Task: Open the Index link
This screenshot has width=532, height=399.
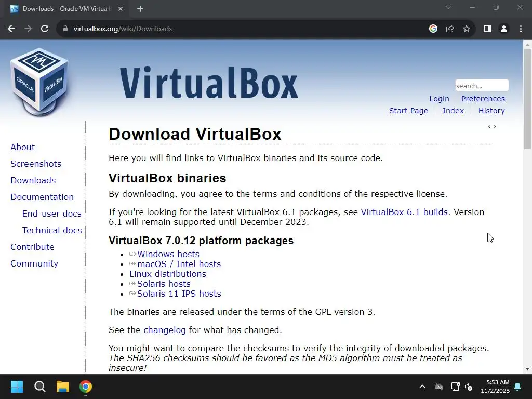Action: pyautogui.click(x=453, y=111)
